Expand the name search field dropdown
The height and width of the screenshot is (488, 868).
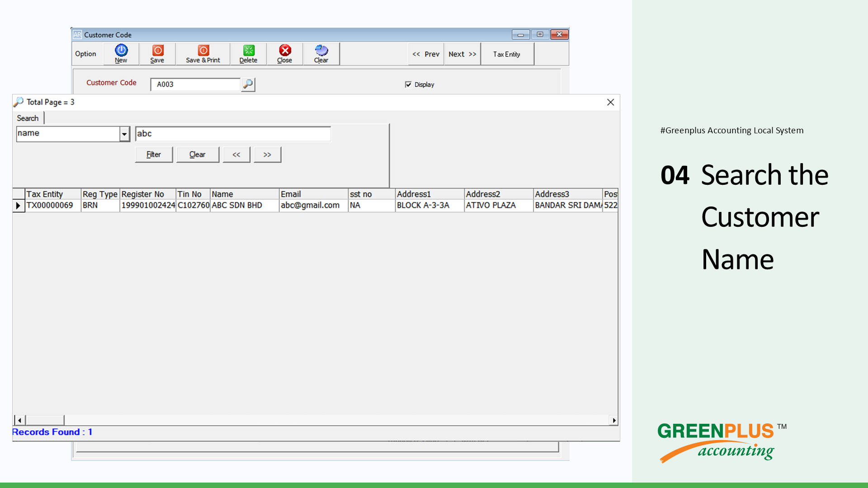[124, 134]
